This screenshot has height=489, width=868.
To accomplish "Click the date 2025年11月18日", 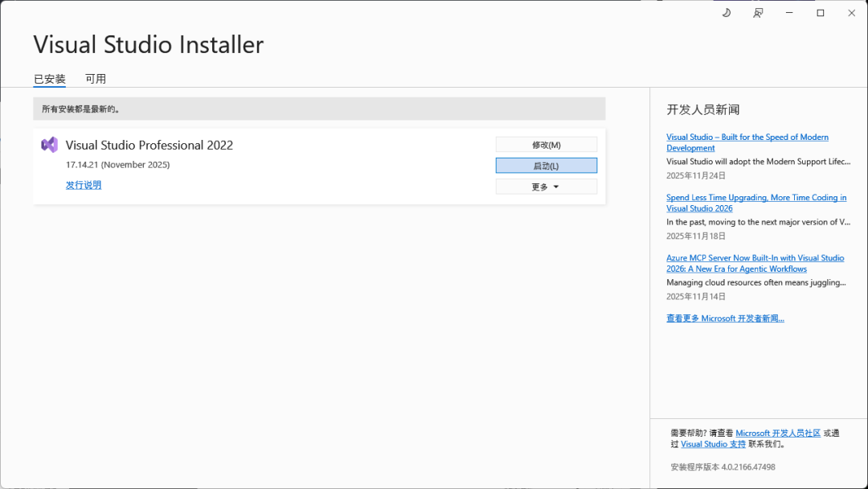I will pos(696,236).
